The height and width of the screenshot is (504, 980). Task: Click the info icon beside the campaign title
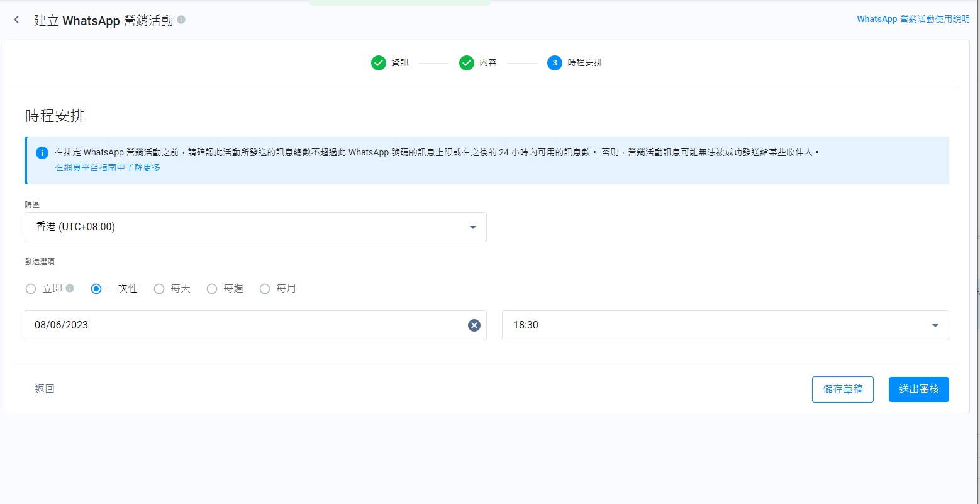[181, 20]
